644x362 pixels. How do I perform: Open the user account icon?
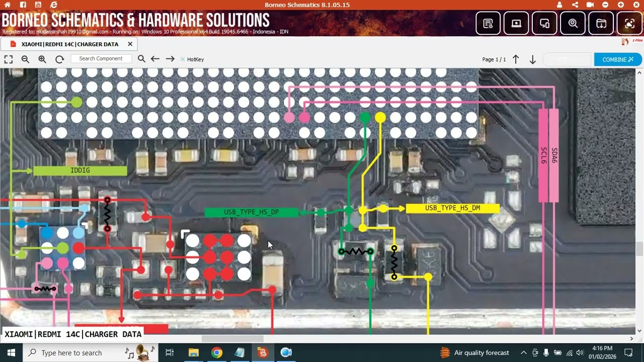tap(560, 5)
